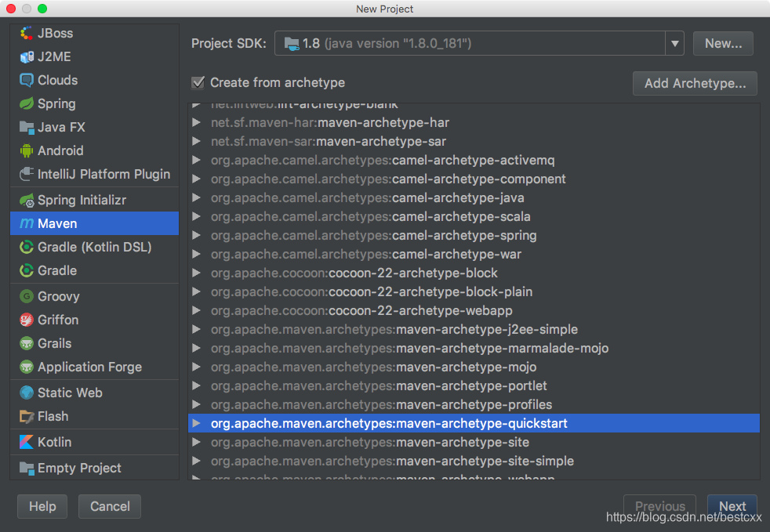This screenshot has width=770, height=532.
Task: Select camel-archetype-component archetype row
Action: 474,179
